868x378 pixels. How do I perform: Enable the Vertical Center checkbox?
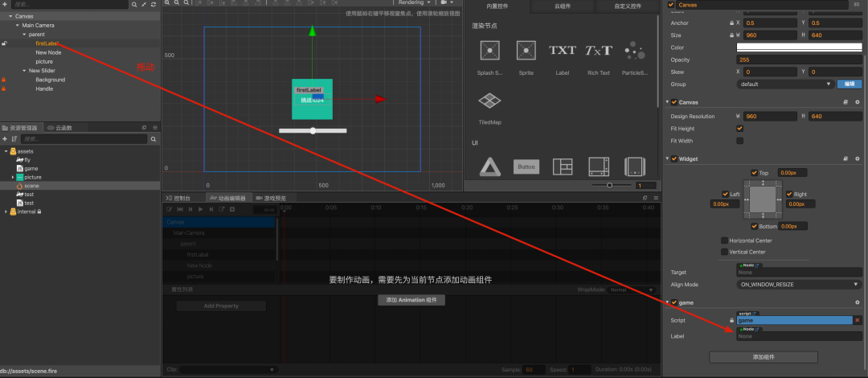(x=724, y=252)
